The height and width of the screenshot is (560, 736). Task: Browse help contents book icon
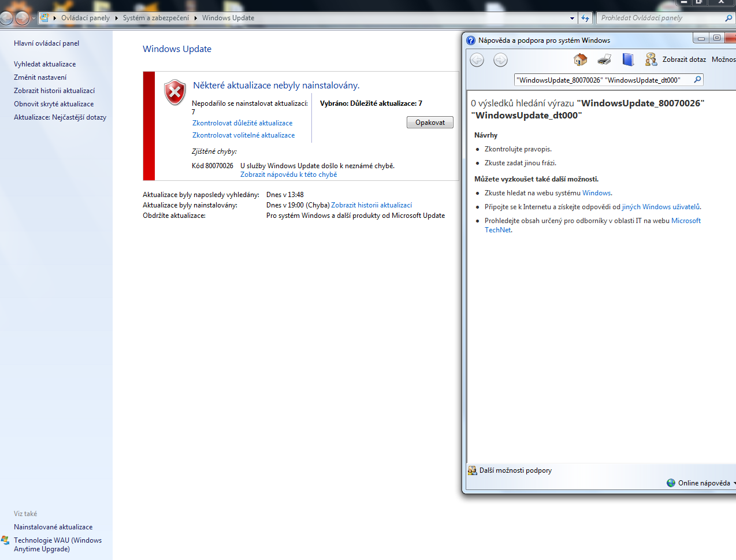(628, 60)
